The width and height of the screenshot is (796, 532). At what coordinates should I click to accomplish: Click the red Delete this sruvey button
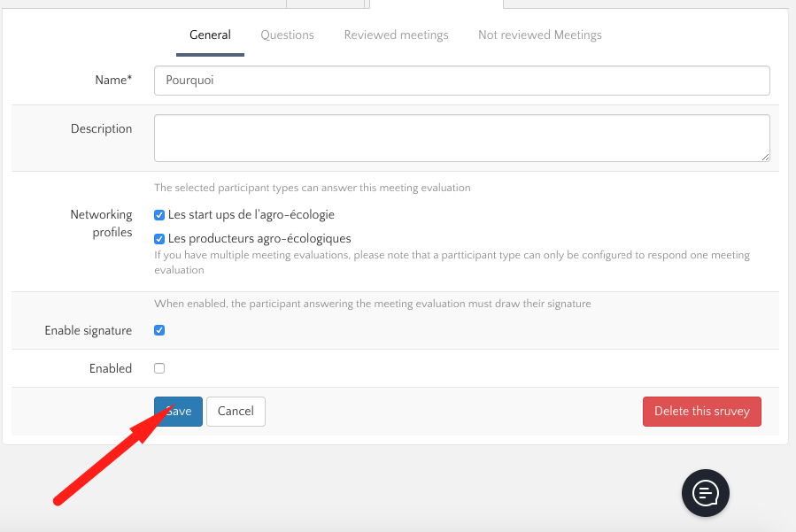click(x=701, y=412)
